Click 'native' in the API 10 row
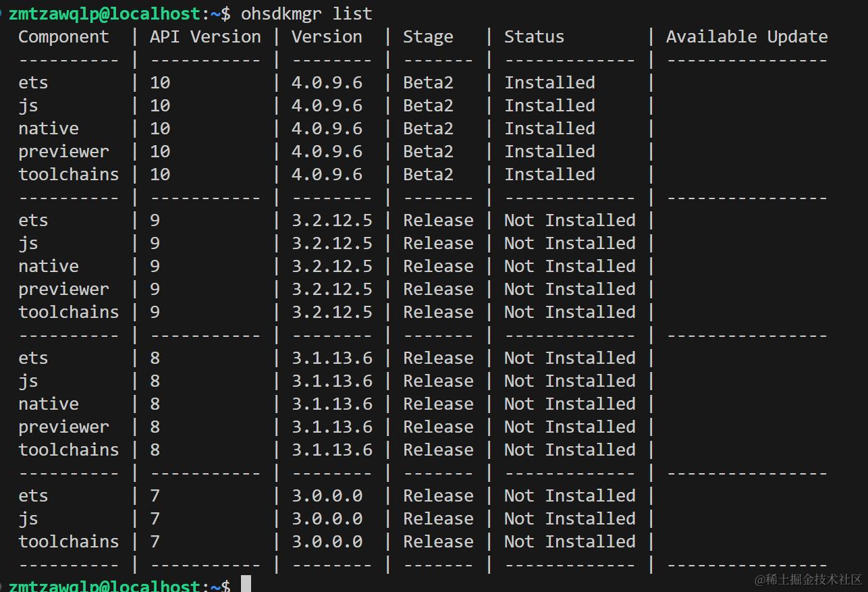Image resolution: width=868 pixels, height=592 pixels. (x=49, y=129)
